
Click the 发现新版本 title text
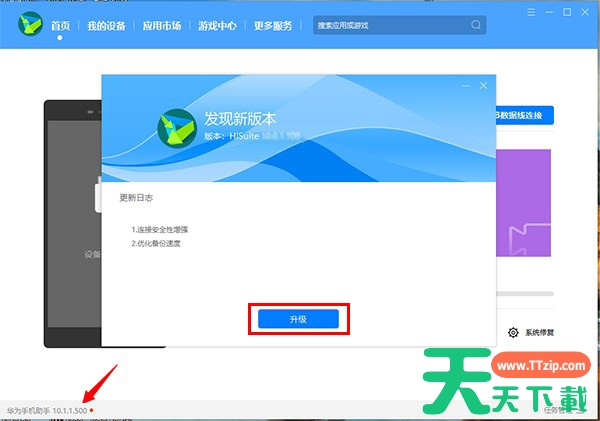pyautogui.click(x=240, y=119)
